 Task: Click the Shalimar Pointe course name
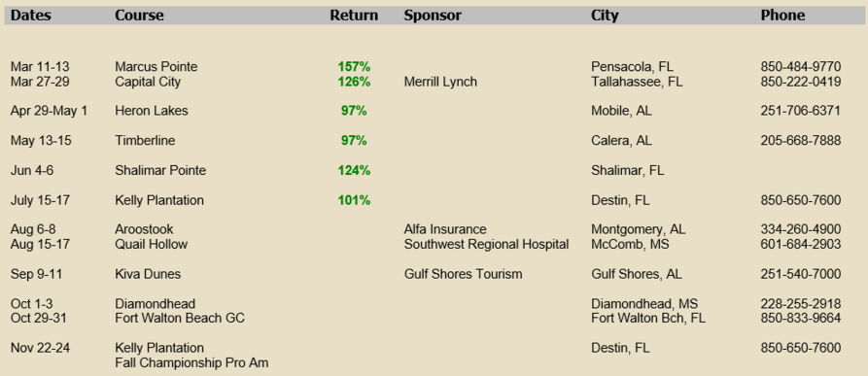point(160,170)
